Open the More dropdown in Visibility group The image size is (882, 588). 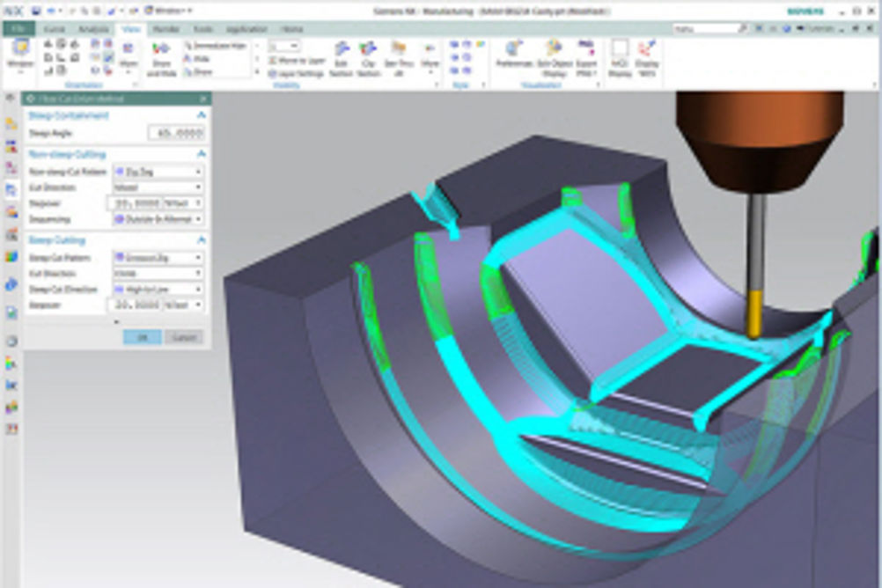pos(430,58)
